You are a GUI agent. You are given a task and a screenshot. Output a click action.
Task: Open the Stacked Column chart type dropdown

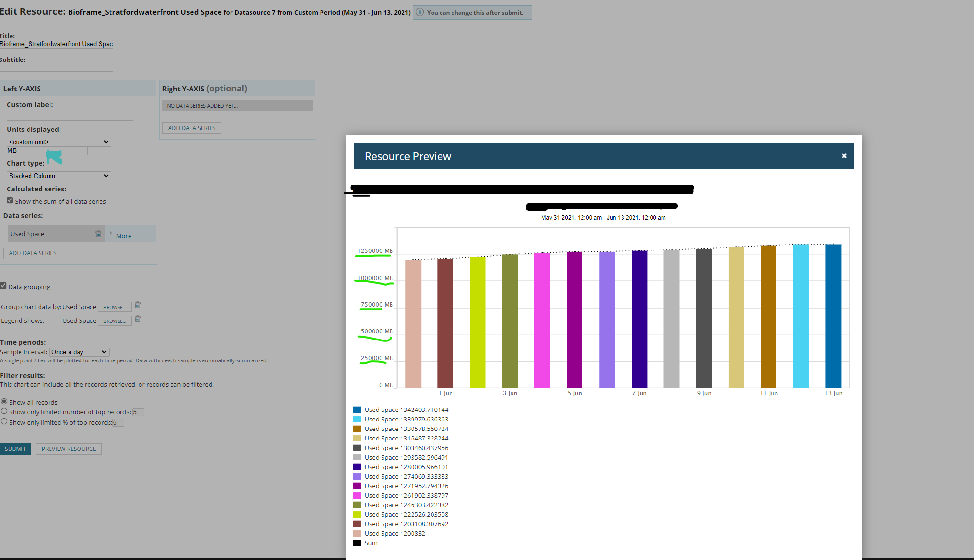coord(59,176)
